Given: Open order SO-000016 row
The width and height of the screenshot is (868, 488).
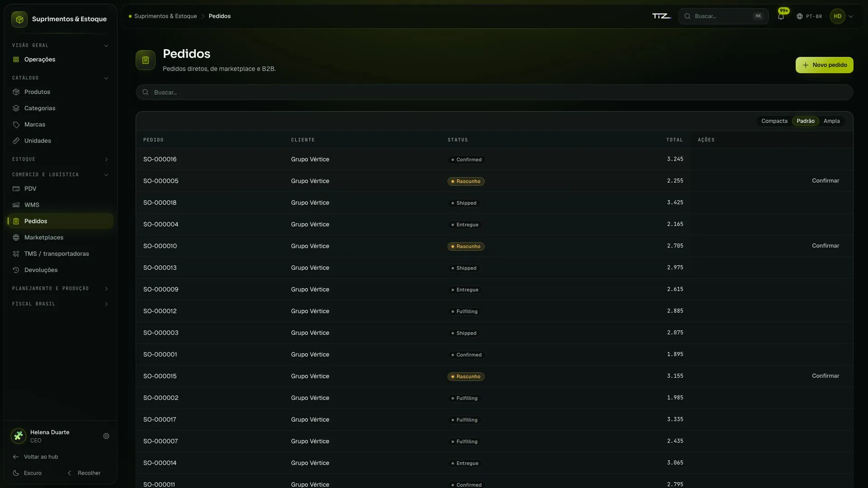Looking at the screenshot, I should [494, 160].
